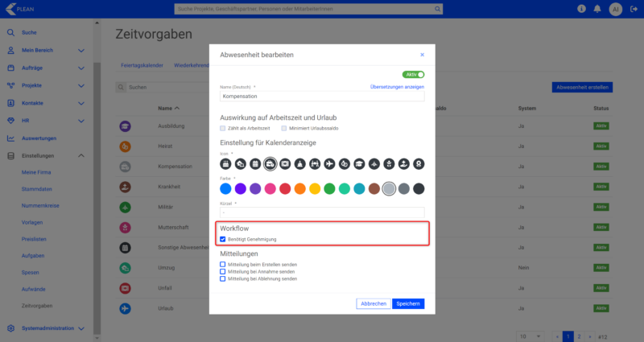The image size is (644, 342).
Task: Open the info icon in header
Action: pyautogui.click(x=581, y=9)
